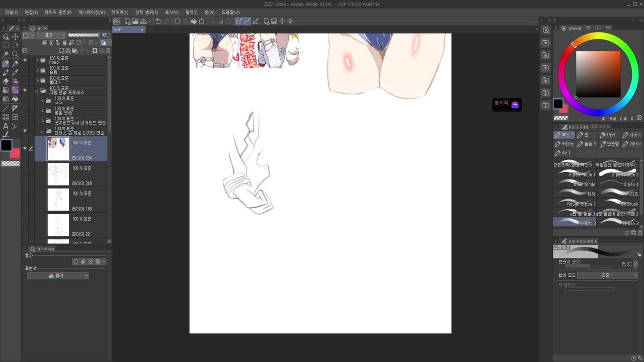Open the 합성 모드 dropdown in tool property
This screenshot has width=644, height=362.
pyautogui.click(x=607, y=275)
